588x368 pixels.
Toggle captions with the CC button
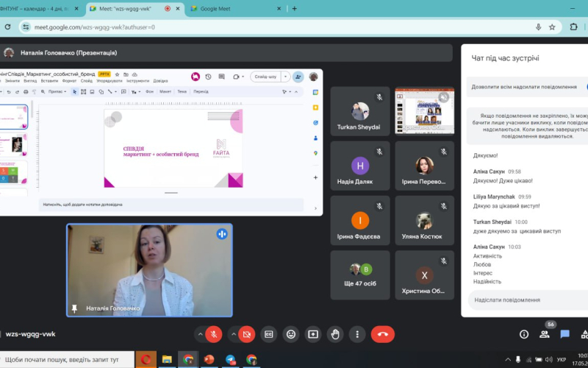click(268, 334)
